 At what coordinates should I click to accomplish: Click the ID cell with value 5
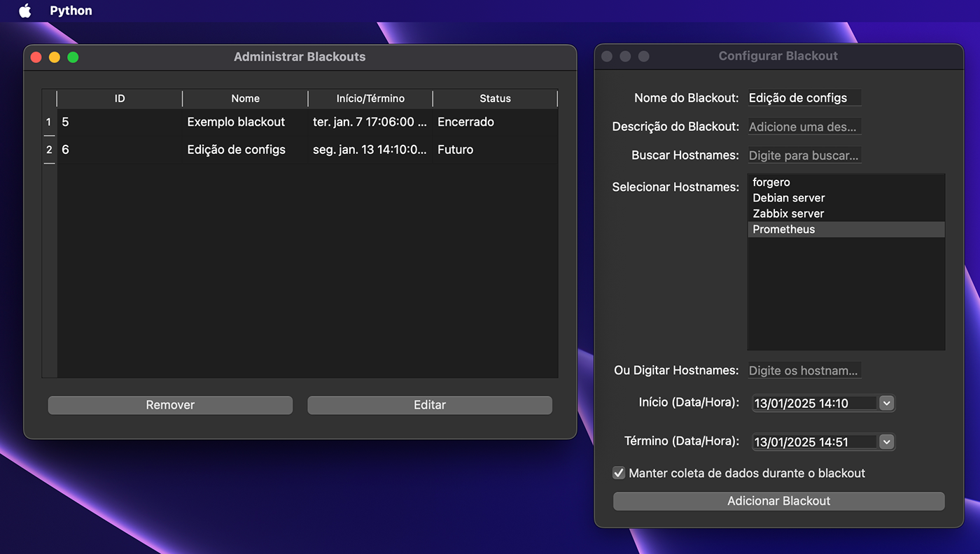point(120,122)
